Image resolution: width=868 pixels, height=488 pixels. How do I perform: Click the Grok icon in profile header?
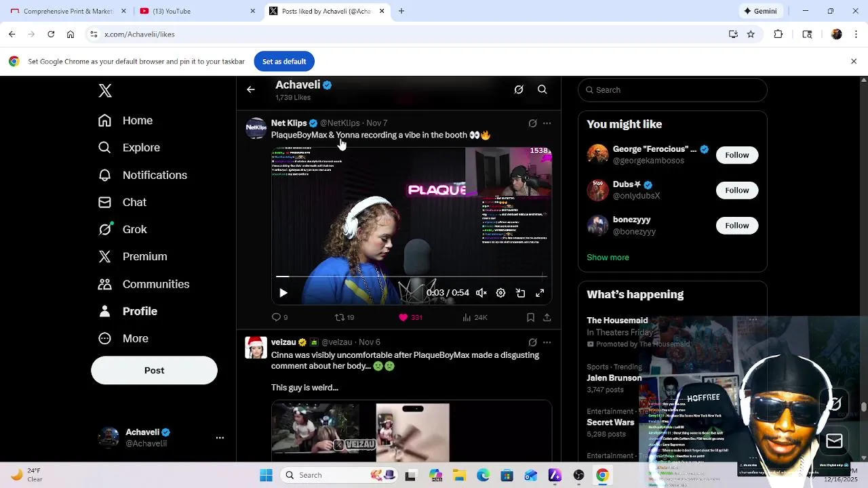click(519, 89)
